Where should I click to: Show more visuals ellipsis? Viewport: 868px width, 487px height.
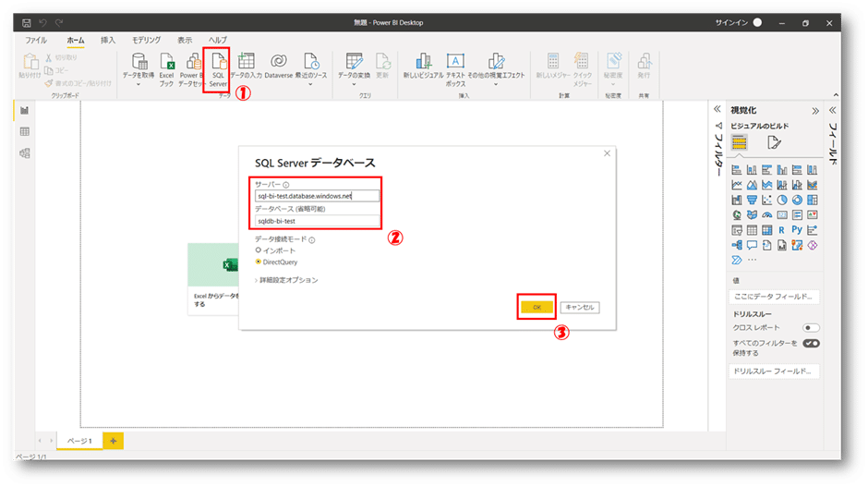point(752,260)
